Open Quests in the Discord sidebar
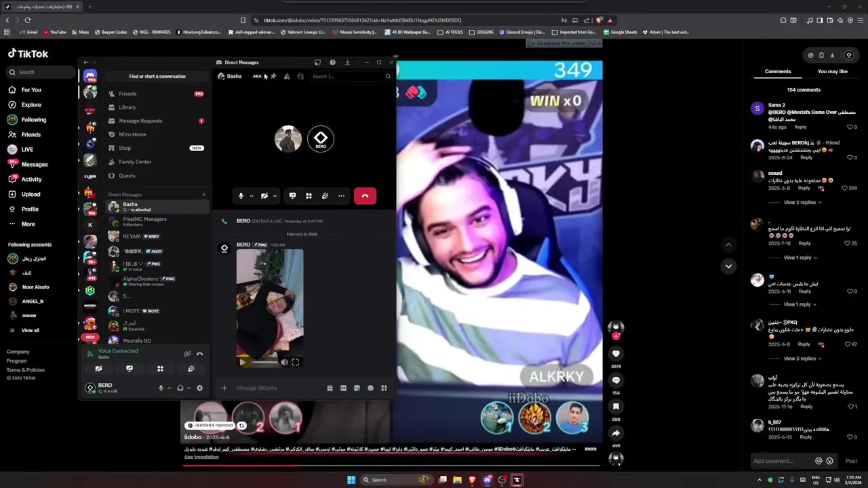 click(x=157, y=176)
